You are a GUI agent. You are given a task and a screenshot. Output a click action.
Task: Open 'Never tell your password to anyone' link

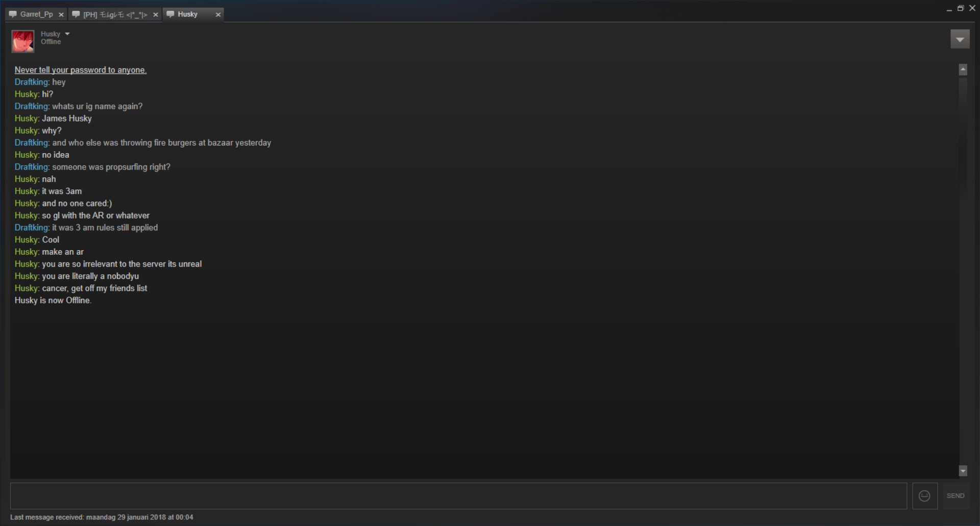[x=81, y=70]
